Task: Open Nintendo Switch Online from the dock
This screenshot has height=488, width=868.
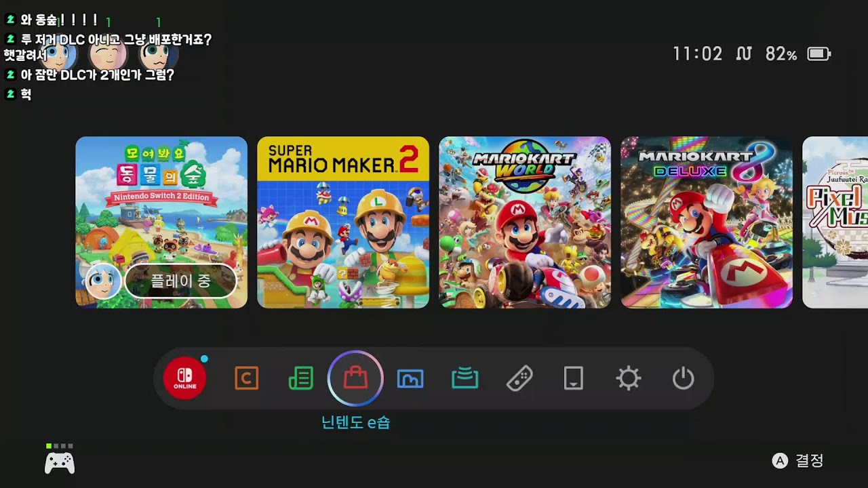Action: [x=184, y=378]
